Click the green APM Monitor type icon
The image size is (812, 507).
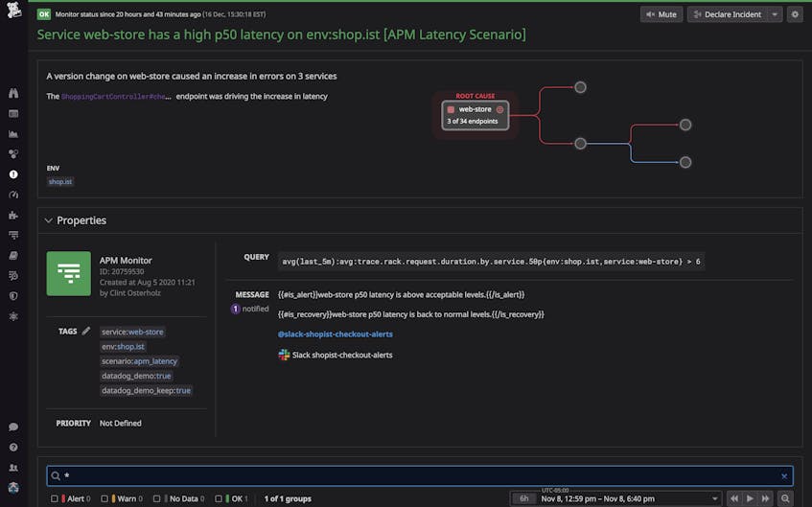click(x=68, y=273)
